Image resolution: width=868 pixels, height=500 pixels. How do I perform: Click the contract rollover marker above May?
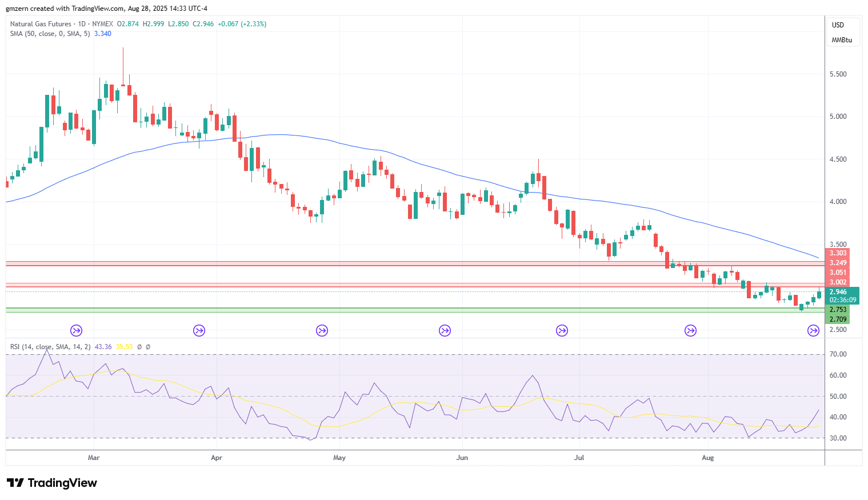coord(322,330)
